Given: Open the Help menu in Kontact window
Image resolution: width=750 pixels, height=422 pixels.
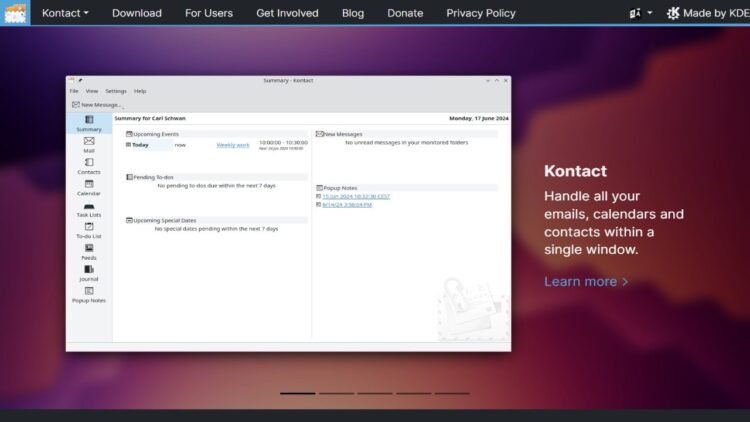Looking at the screenshot, I should point(140,91).
